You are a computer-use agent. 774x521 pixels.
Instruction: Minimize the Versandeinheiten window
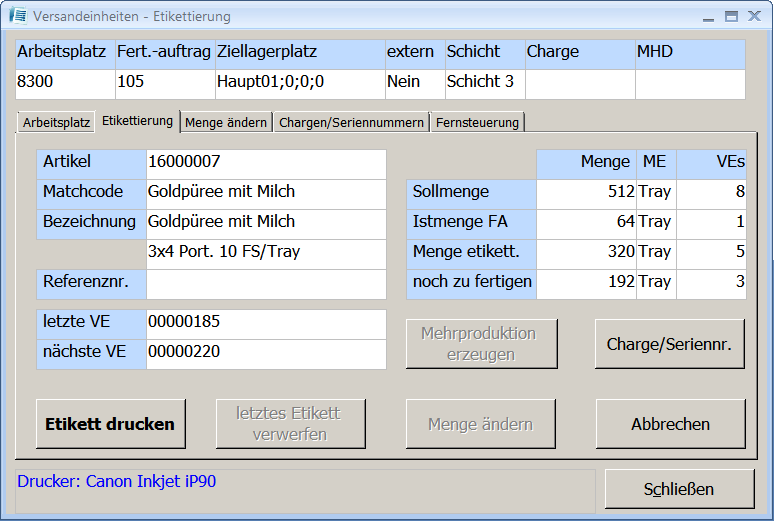pyautogui.click(x=708, y=16)
